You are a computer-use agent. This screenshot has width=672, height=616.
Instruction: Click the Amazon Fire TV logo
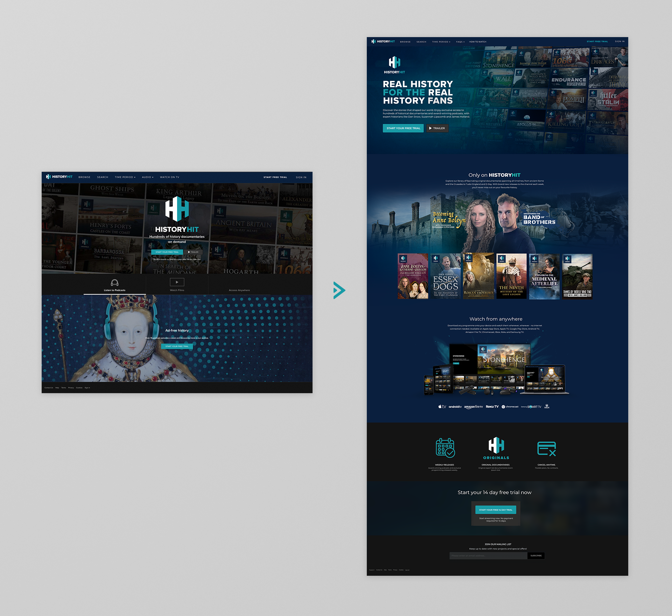473,407
